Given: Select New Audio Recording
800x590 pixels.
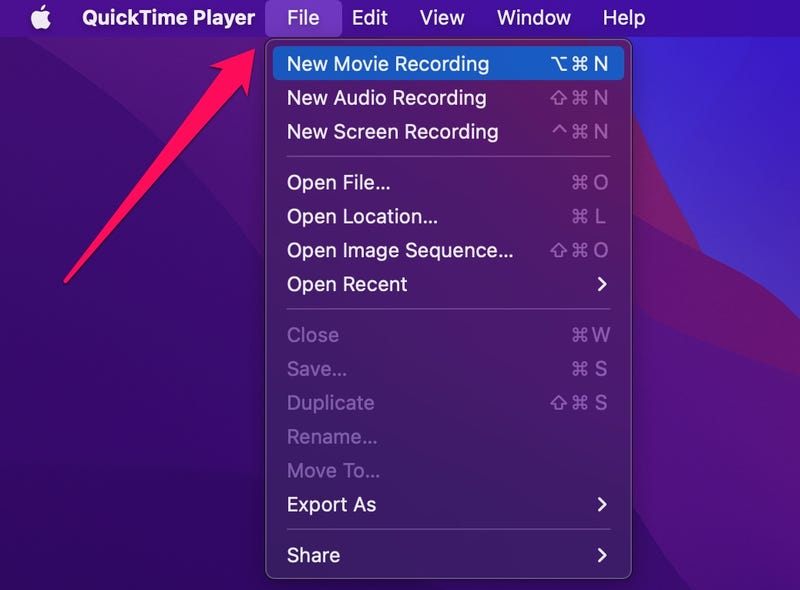Looking at the screenshot, I should (386, 98).
